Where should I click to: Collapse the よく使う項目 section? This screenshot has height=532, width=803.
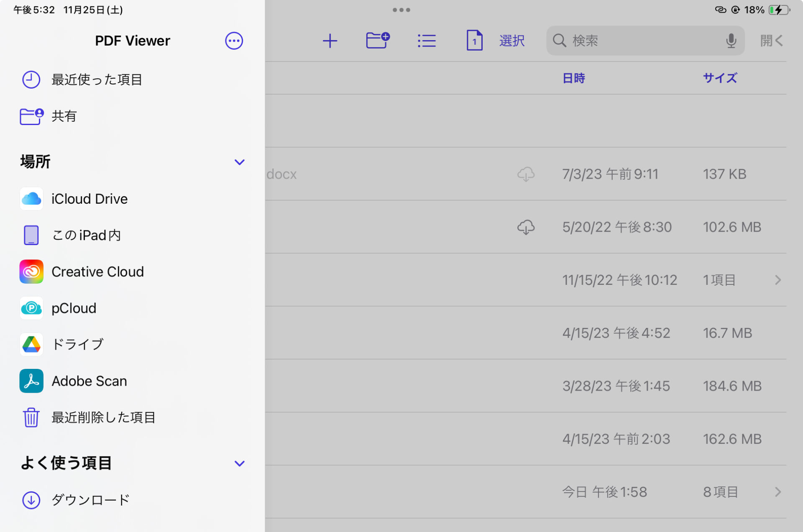coord(239,463)
